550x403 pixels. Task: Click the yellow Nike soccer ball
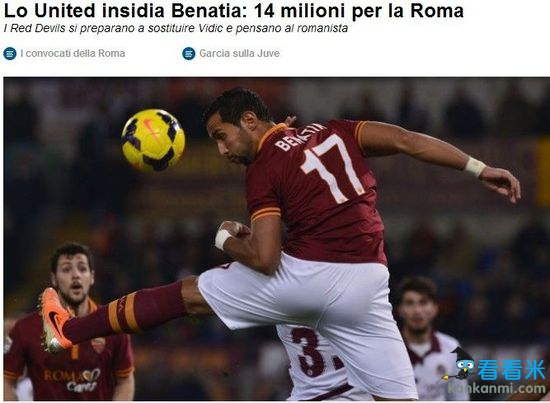(153, 140)
